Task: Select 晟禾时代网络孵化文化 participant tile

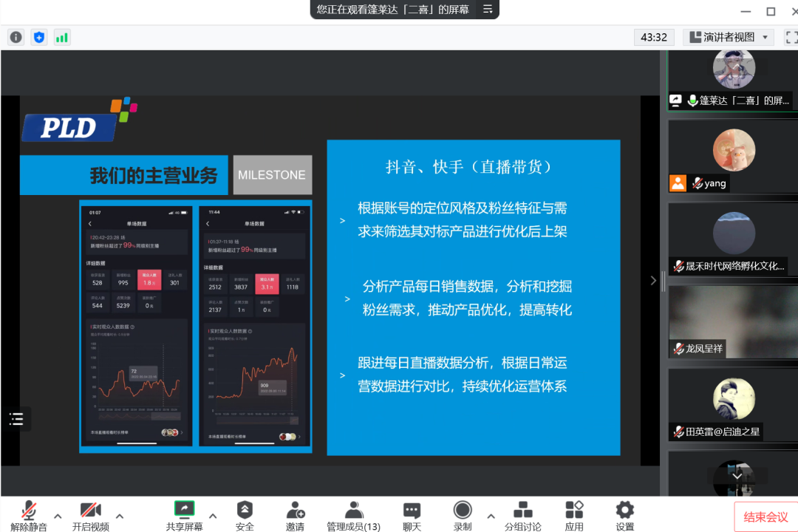Action: pyautogui.click(x=733, y=239)
